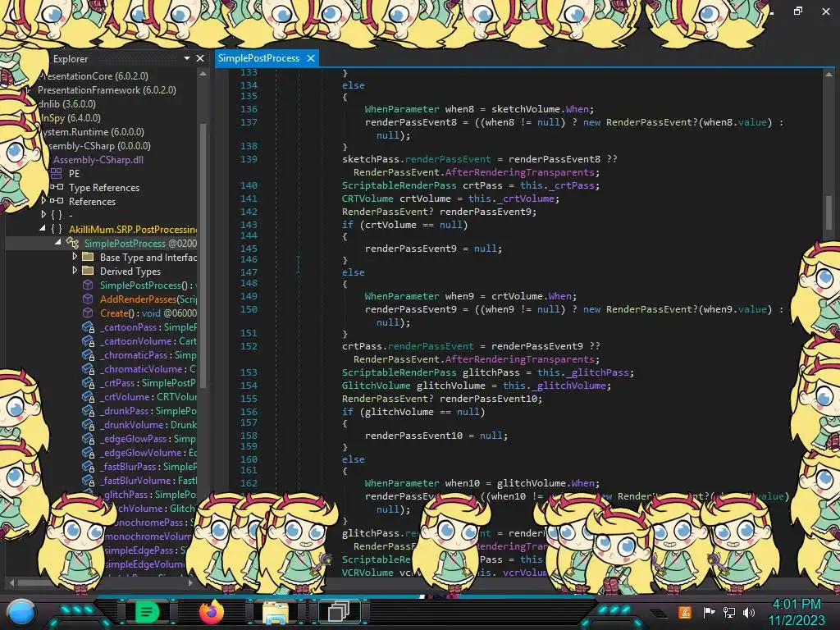Open the clock showing 4:01 PM
Viewport: 840px width, 630px height.
point(797,612)
